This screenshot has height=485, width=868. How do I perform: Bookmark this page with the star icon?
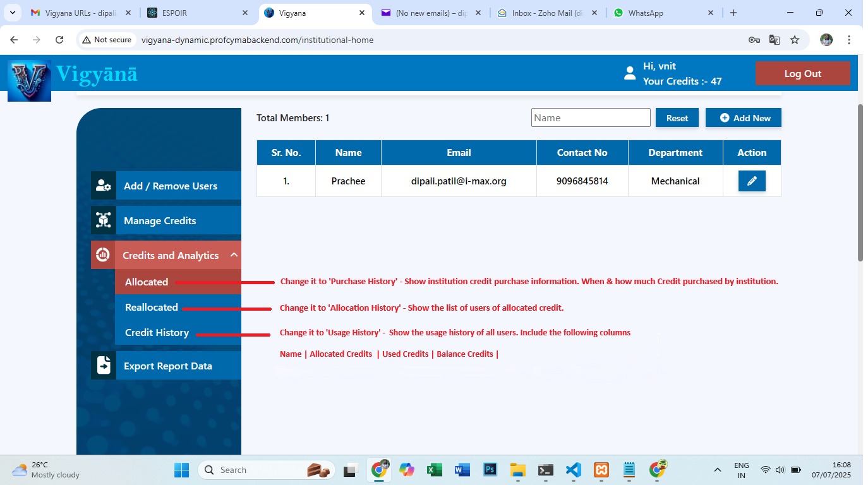click(x=795, y=40)
